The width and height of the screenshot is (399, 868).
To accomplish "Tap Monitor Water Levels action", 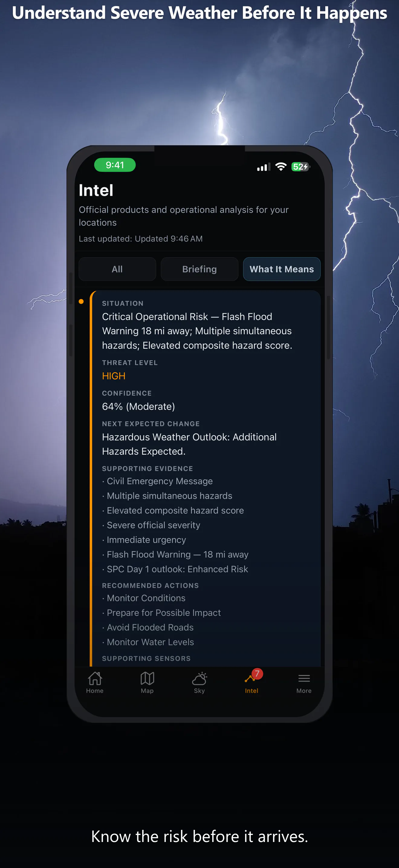I will click(x=148, y=642).
